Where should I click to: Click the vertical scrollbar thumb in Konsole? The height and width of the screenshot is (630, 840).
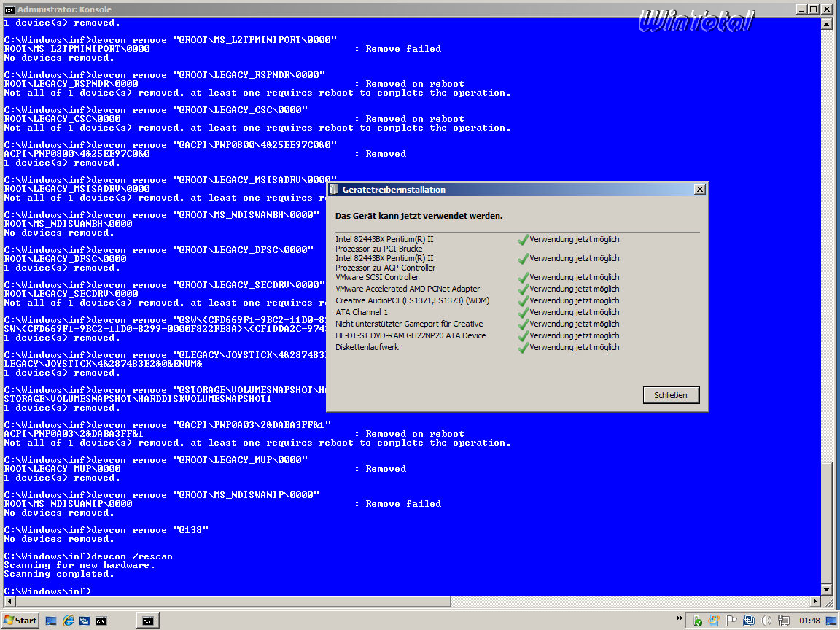point(827,521)
